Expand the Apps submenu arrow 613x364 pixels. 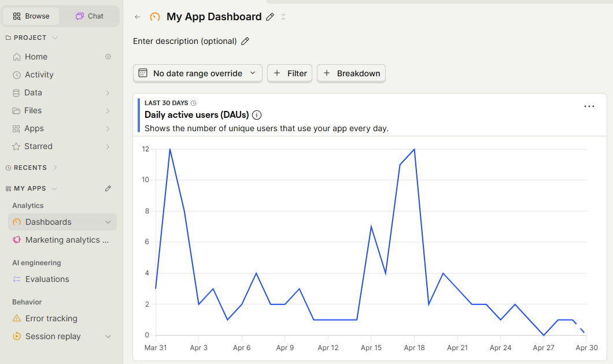108,129
